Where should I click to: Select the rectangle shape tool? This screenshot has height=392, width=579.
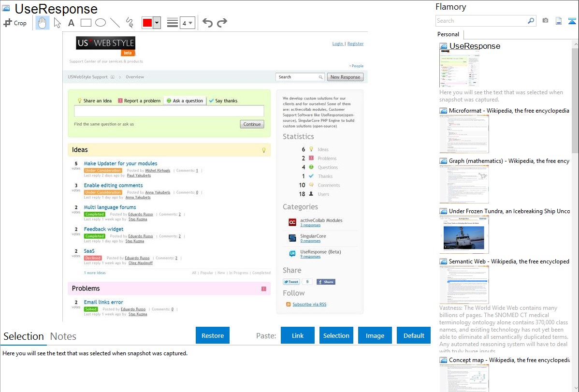click(x=86, y=23)
